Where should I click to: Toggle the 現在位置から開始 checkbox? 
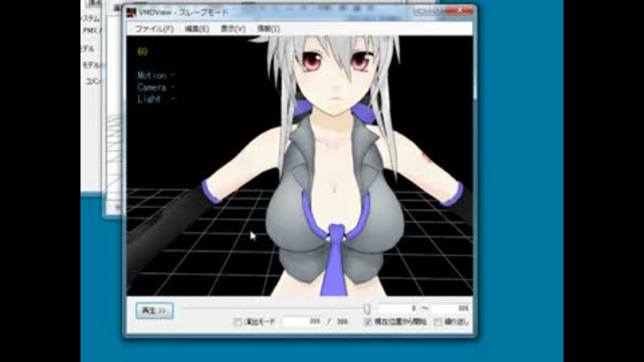[x=367, y=322]
